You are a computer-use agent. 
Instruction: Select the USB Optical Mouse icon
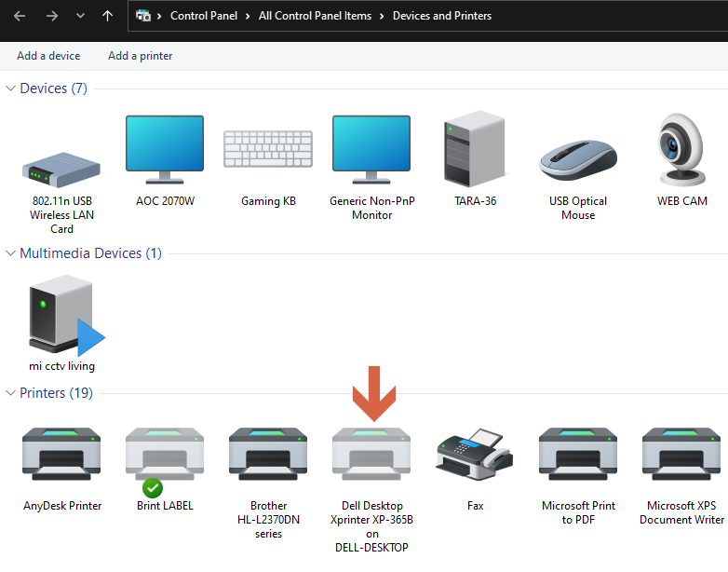578,160
